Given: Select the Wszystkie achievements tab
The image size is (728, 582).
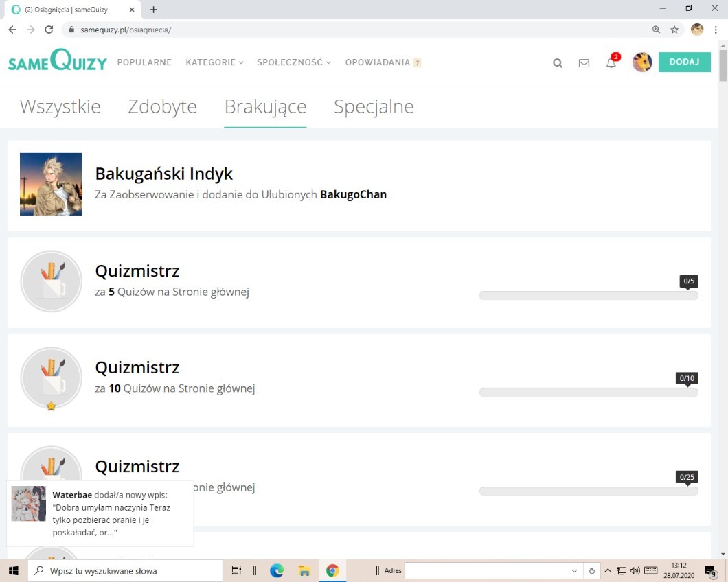Looking at the screenshot, I should [x=60, y=107].
